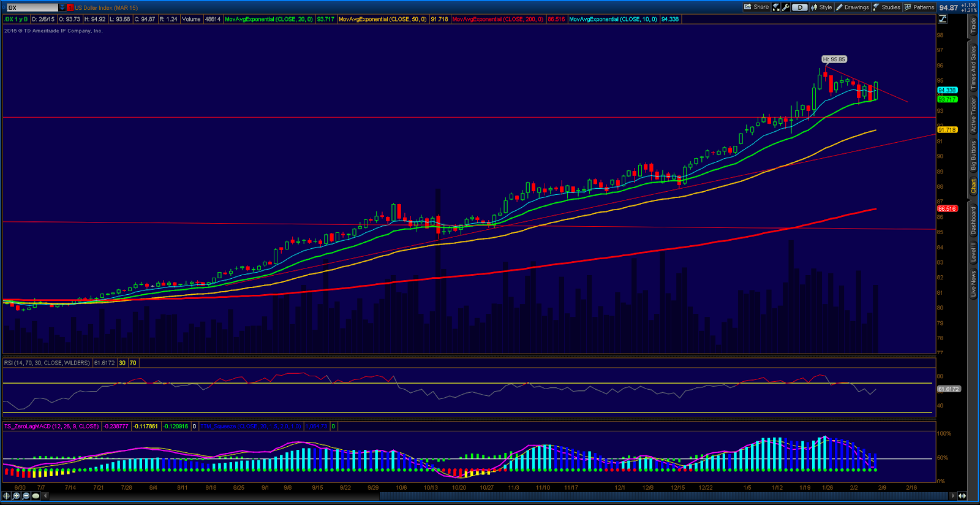The width and height of the screenshot is (980, 505).
Task: Click the MovAvgExponential 50 study label
Action: 382,19
